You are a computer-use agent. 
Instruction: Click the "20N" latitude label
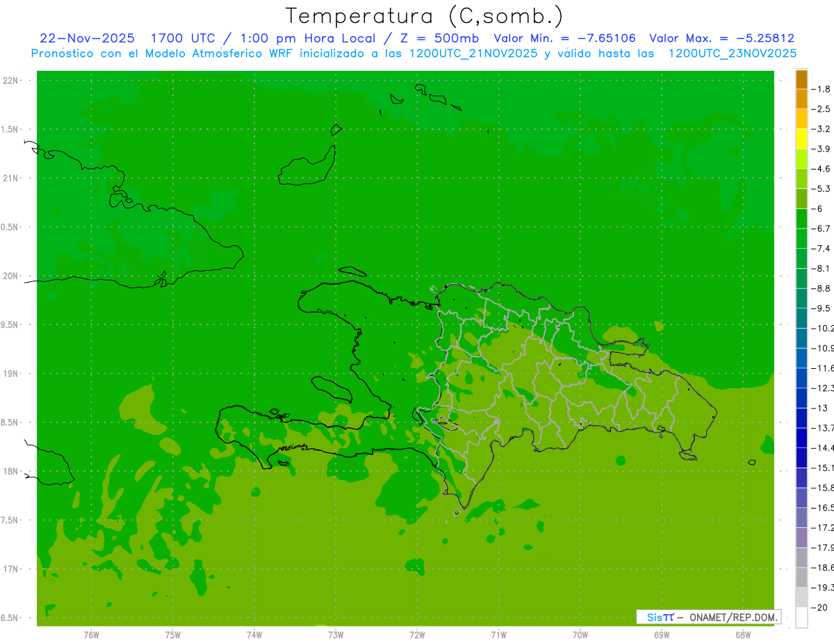click(x=10, y=276)
